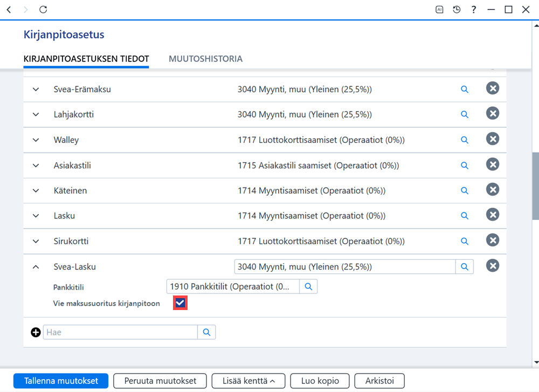Open the history clock icon in the title bar
The width and height of the screenshot is (539, 392).
click(x=457, y=10)
